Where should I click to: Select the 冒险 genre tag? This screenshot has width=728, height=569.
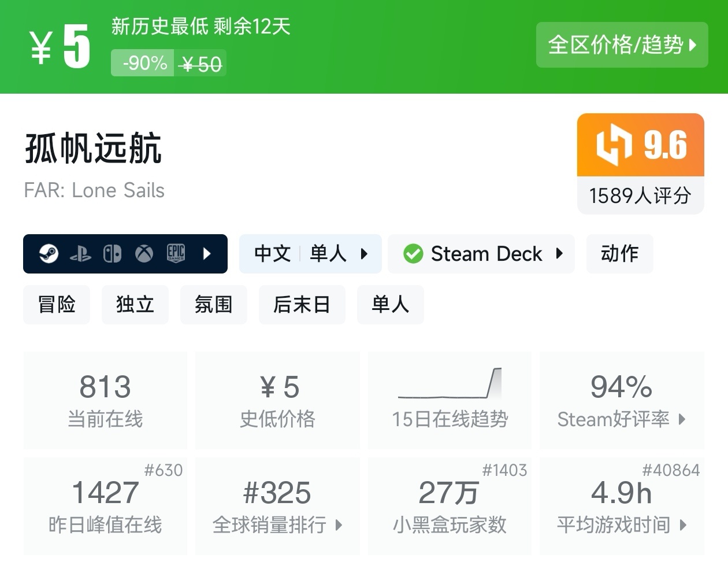tap(57, 305)
